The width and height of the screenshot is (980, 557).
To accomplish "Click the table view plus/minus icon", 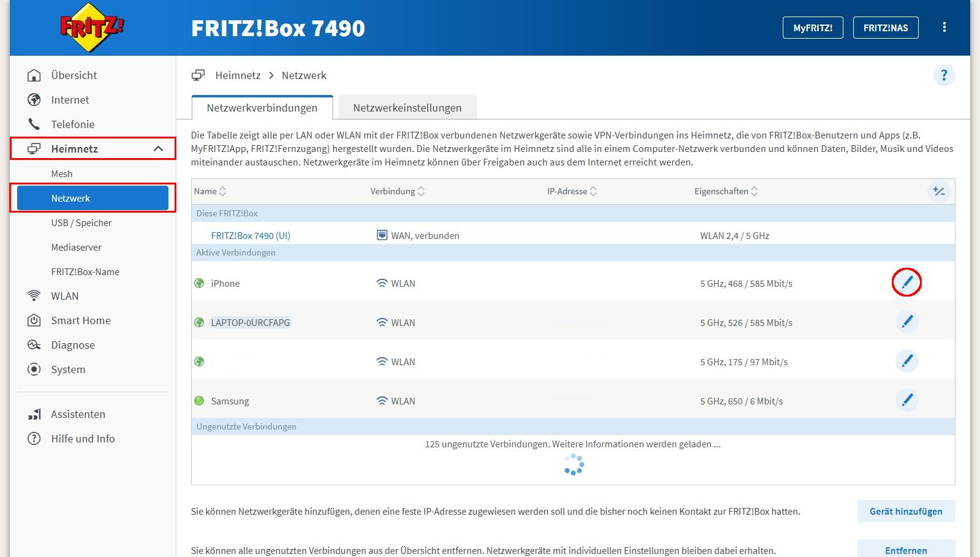I will pos(939,191).
